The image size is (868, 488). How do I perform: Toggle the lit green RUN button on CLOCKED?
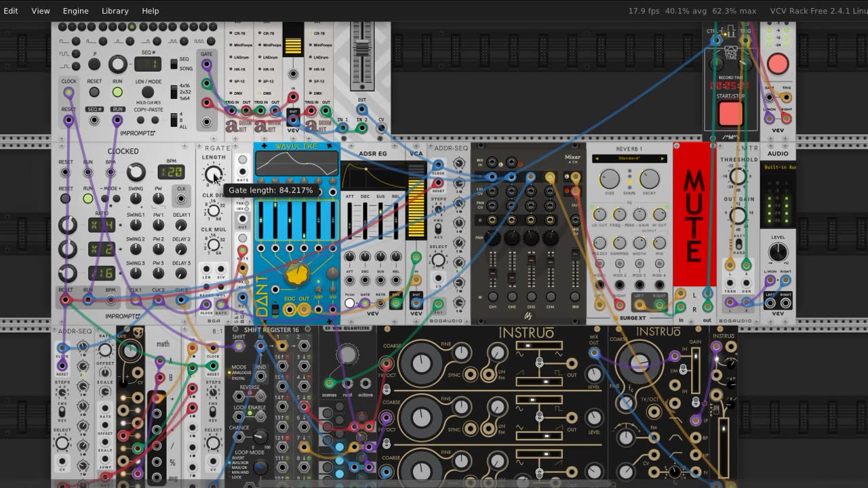pos(88,199)
